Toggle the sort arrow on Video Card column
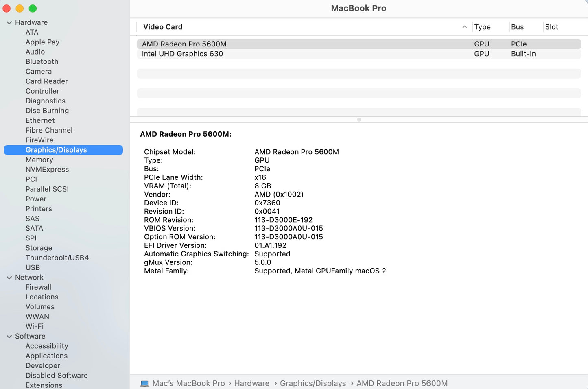 pyautogui.click(x=464, y=27)
